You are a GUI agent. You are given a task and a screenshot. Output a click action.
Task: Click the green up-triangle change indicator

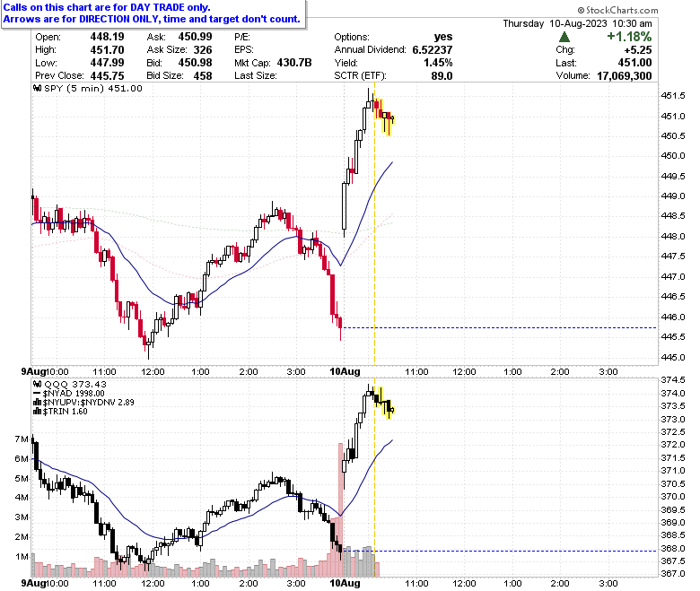click(564, 37)
